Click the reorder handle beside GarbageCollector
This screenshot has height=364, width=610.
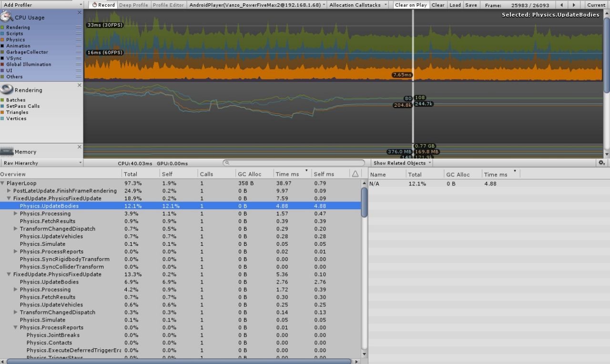(78, 52)
